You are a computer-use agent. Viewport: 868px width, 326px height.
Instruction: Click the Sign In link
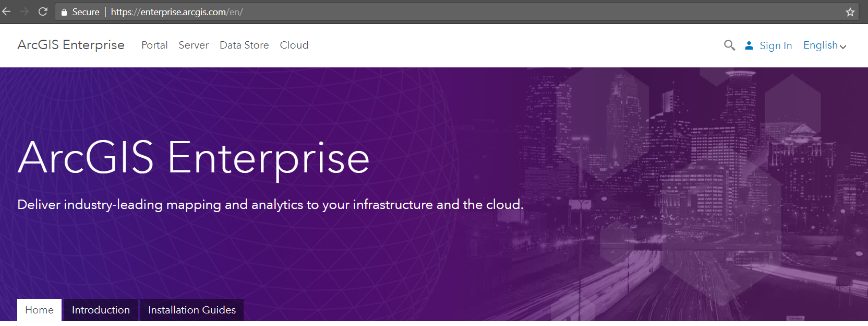pos(776,45)
